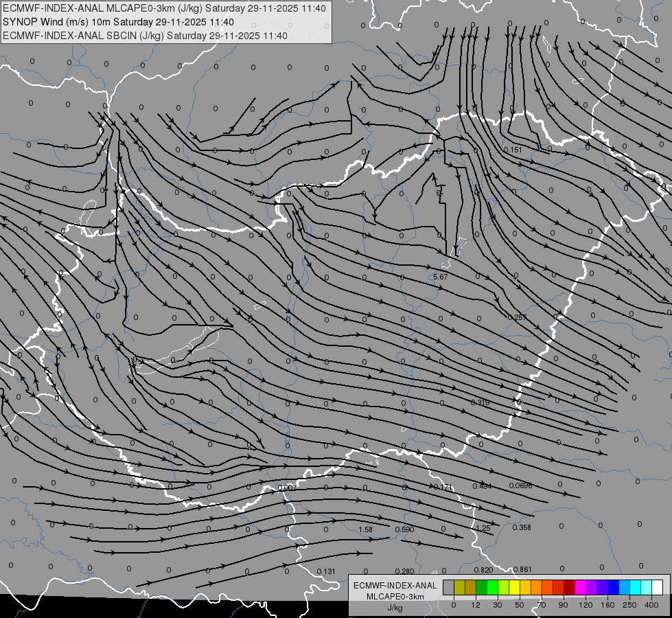Screen dimensions: 672x618
Task: Click the 0.861 value on the map
Action: coord(522,569)
